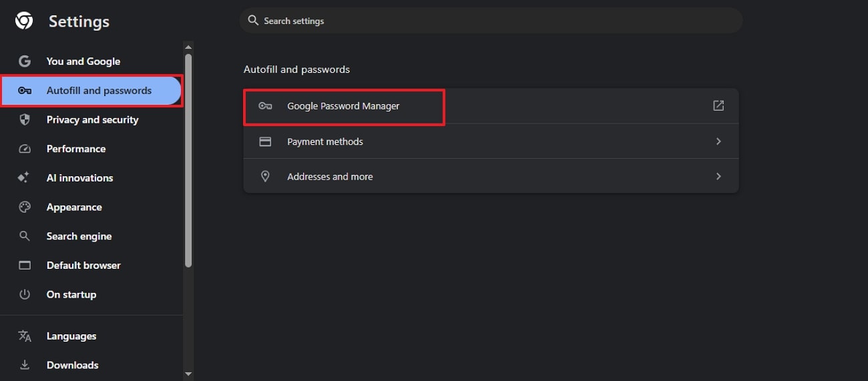Click the Default browser window icon
Image resolution: width=868 pixels, height=381 pixels.
click(25, 265)
